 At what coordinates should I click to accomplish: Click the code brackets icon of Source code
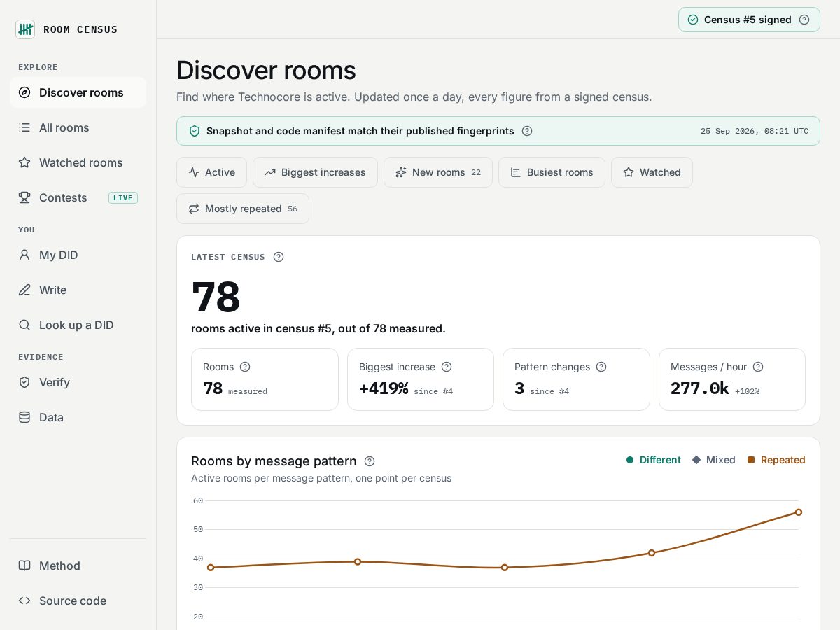[x=24, y=601]
